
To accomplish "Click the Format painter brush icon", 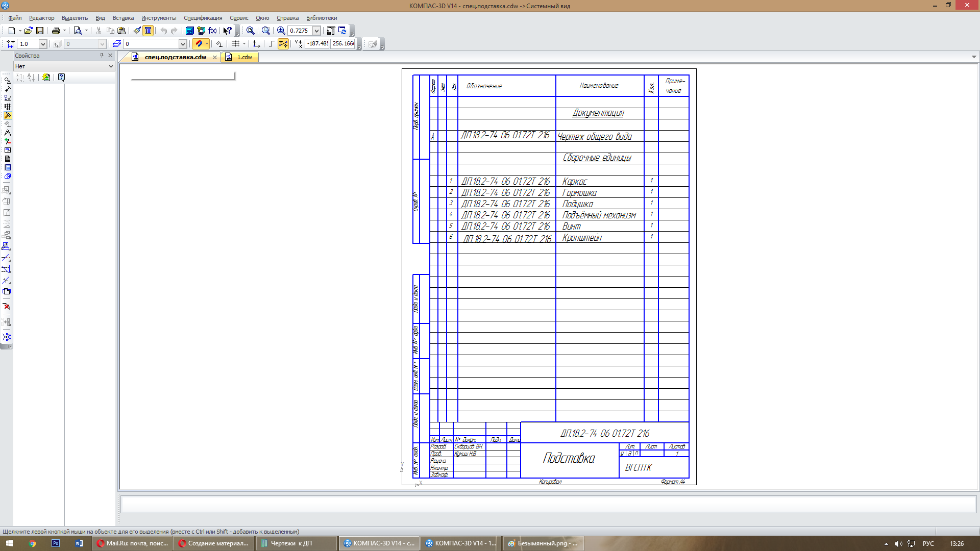I will (137, 31).
